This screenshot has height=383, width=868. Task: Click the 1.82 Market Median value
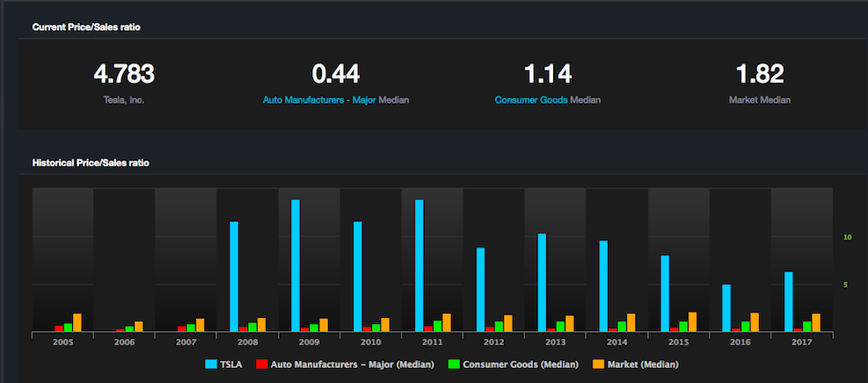(760, 74)
